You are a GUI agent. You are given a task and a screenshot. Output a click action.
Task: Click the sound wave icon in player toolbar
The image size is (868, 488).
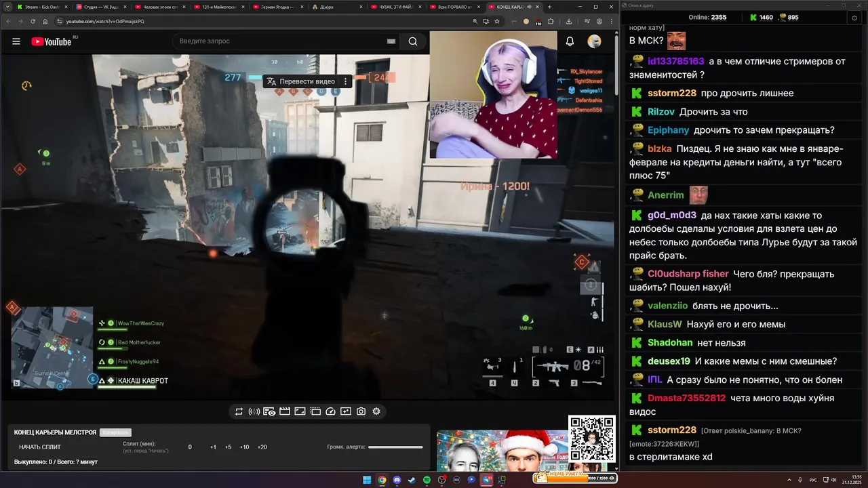tap(254, 411)
